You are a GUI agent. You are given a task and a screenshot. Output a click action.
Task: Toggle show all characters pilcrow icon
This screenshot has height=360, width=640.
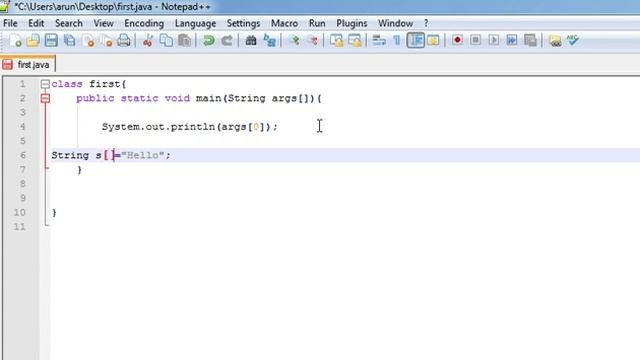tap(397, 40)
